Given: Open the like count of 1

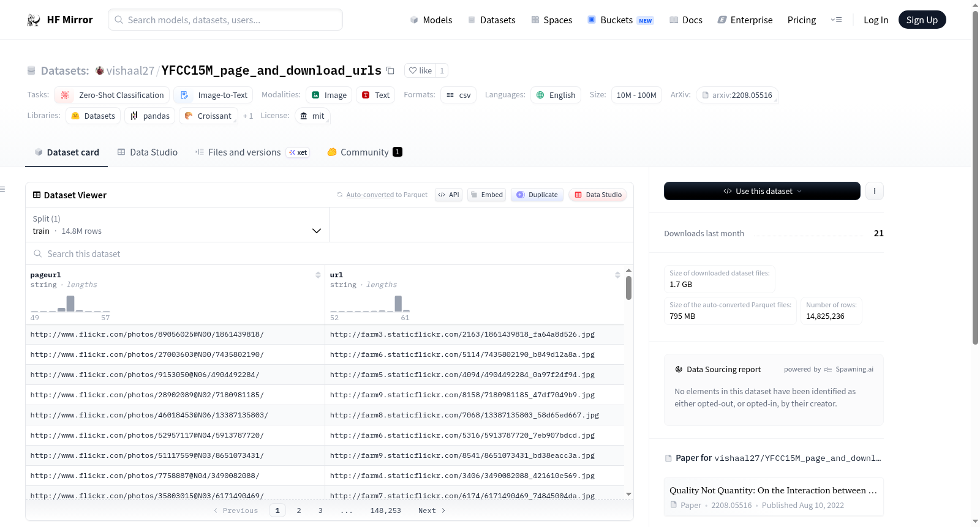Looking at the screenshot, I should (x=442, y=70).
